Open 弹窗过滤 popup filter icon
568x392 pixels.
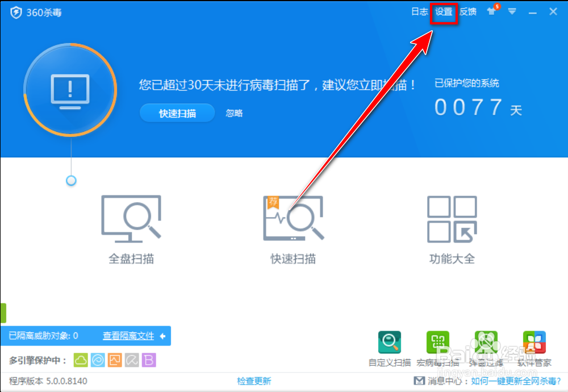[x=486, y=342]
